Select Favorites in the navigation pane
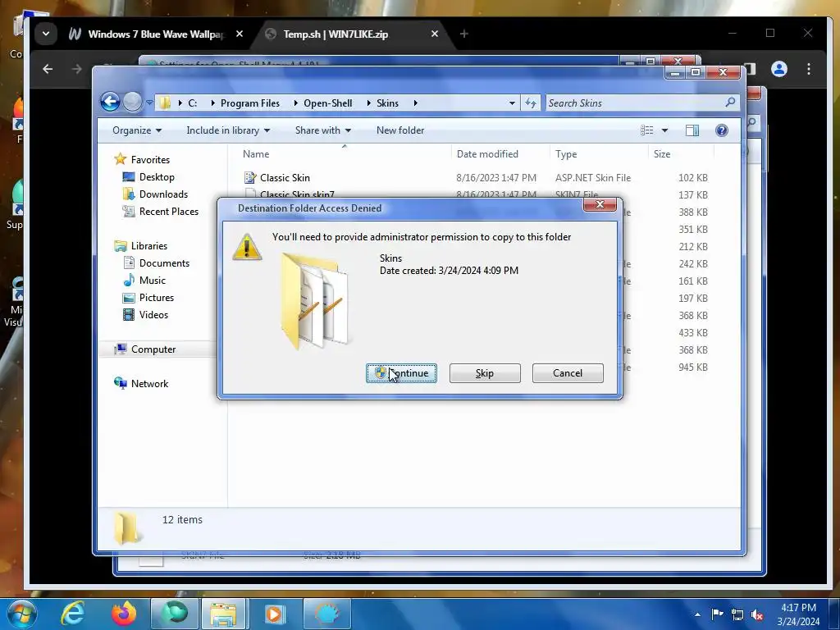 coord(143,160)
